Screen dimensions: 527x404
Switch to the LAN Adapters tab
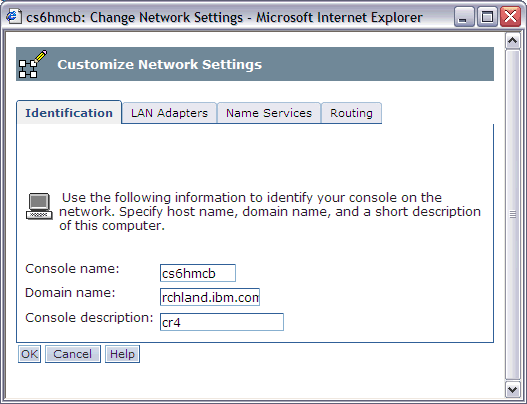pos(169,113)
